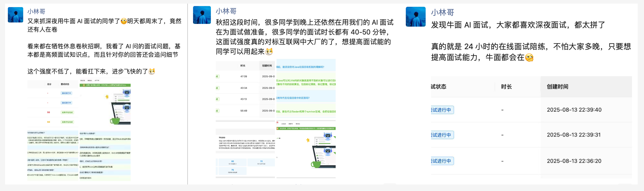The image size is (644, 191).
Task: Click the 47:39 duration cell
Action: pyautogui.click(x=244, y=77)
